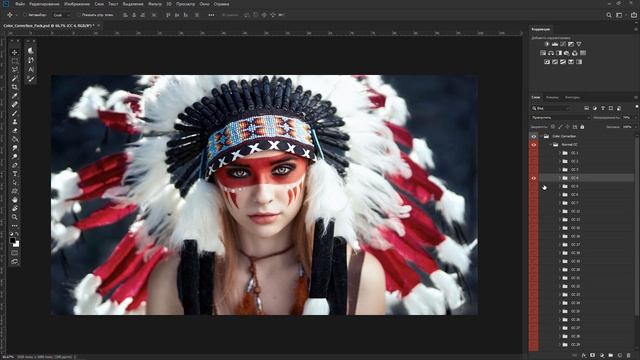Image resolution: width=640 pixels, height=360 pixels.
Task: Select the Type (T) tool
Action: coord(15,174)
